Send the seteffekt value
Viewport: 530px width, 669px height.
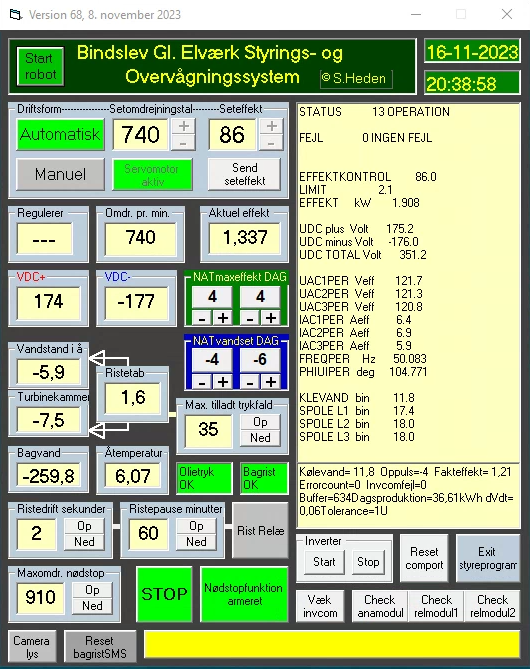(x=245, y=174)
